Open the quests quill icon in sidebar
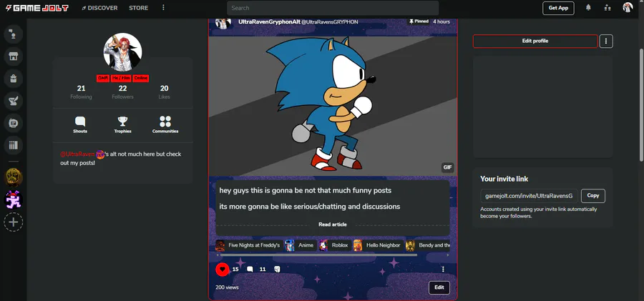This screenshot has height=301, width=644. tap(13, 101)
